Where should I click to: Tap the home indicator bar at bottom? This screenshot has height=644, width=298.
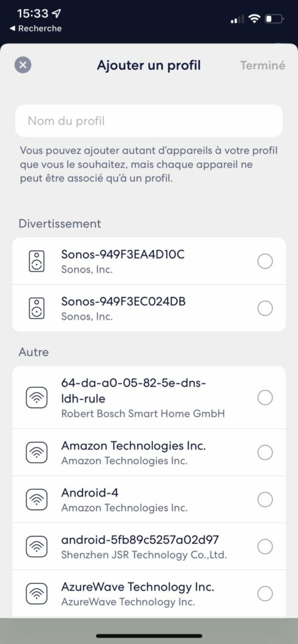[x=149, y=636]
